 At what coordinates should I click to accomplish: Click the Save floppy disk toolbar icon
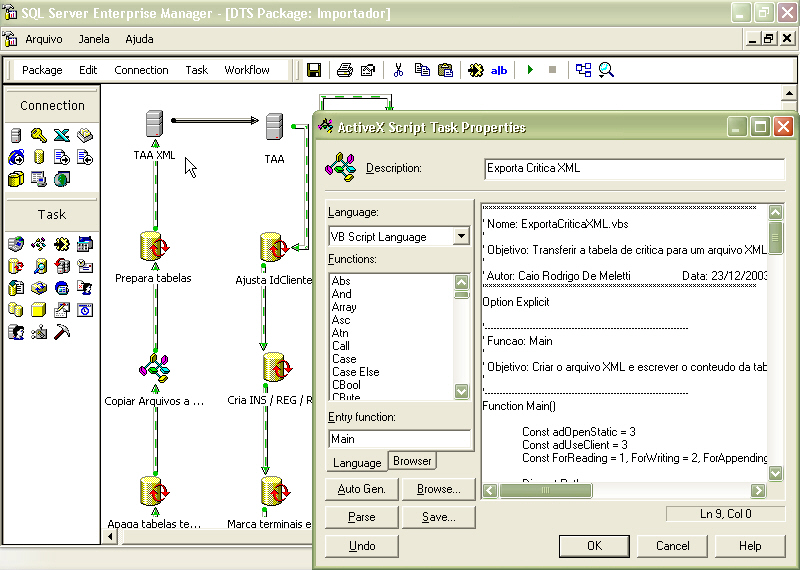[314, 70]
